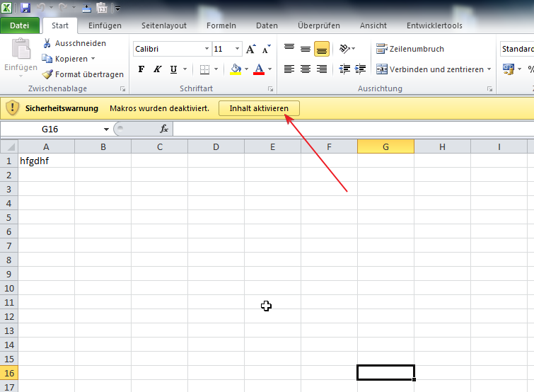Select cell A1 containing hfgdhf

click(x=46, y=161)
